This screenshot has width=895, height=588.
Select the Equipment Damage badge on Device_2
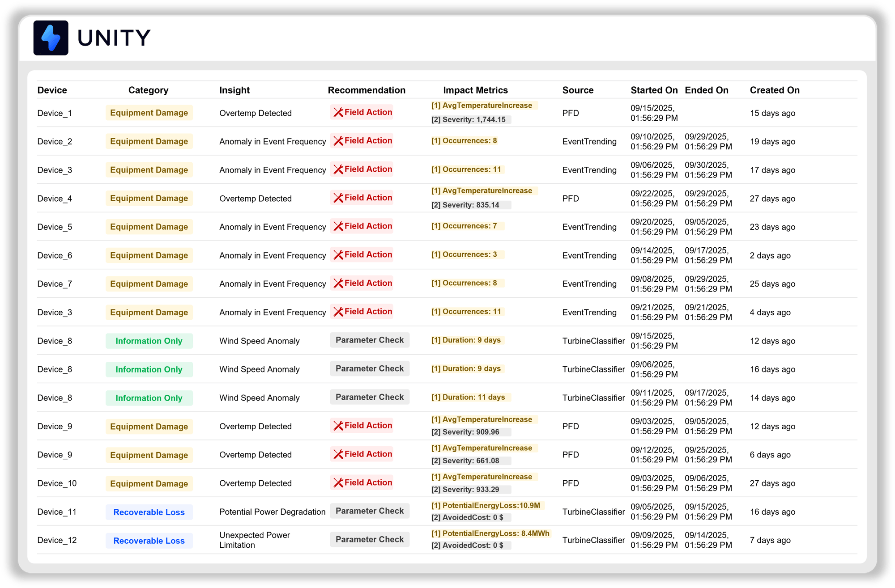149,141
